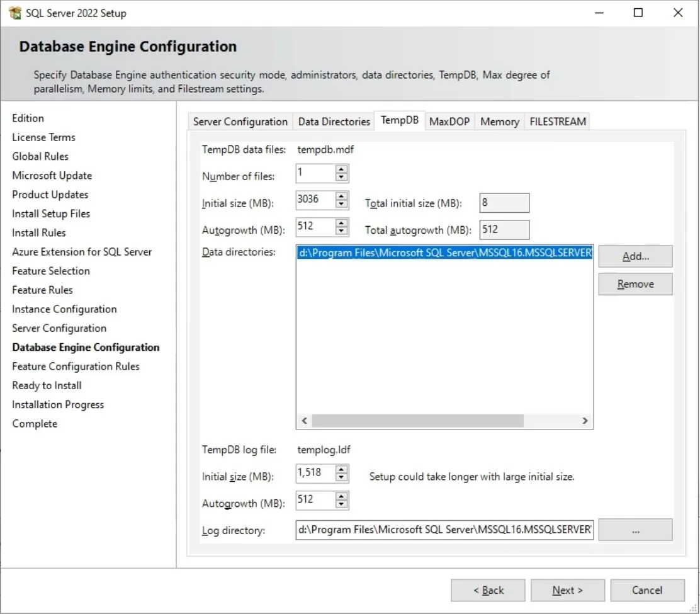Click the bold Database Engine Configuration sidebar step
The height and width of the screenshot is (614, 700).
[x=86, y=348]
